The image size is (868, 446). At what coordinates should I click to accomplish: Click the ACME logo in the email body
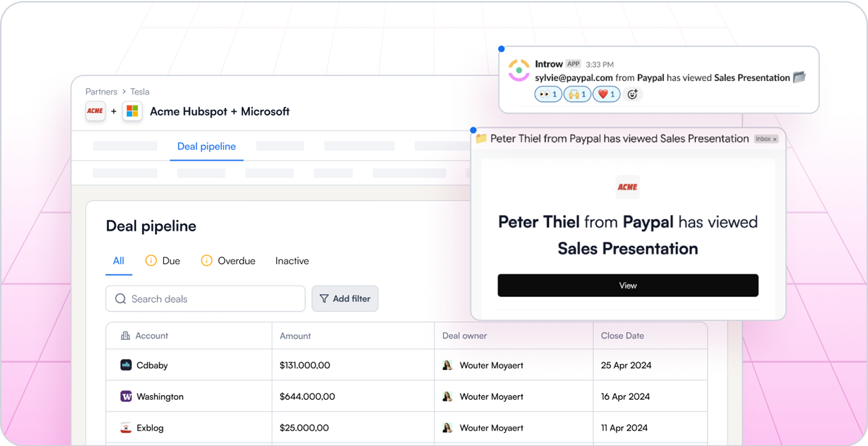pyautogui.click(x=627, y=187)
